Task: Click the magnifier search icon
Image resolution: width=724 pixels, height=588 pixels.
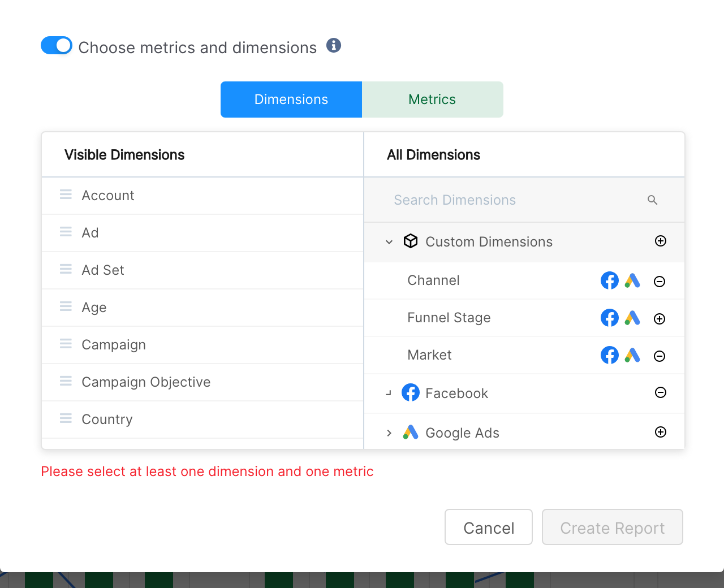Action: click(x=652, y=200)
